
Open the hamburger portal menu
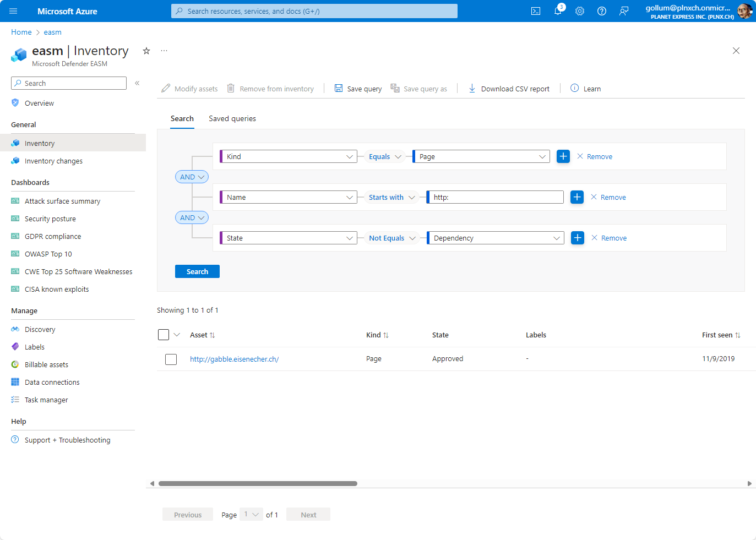pos(13,11)
